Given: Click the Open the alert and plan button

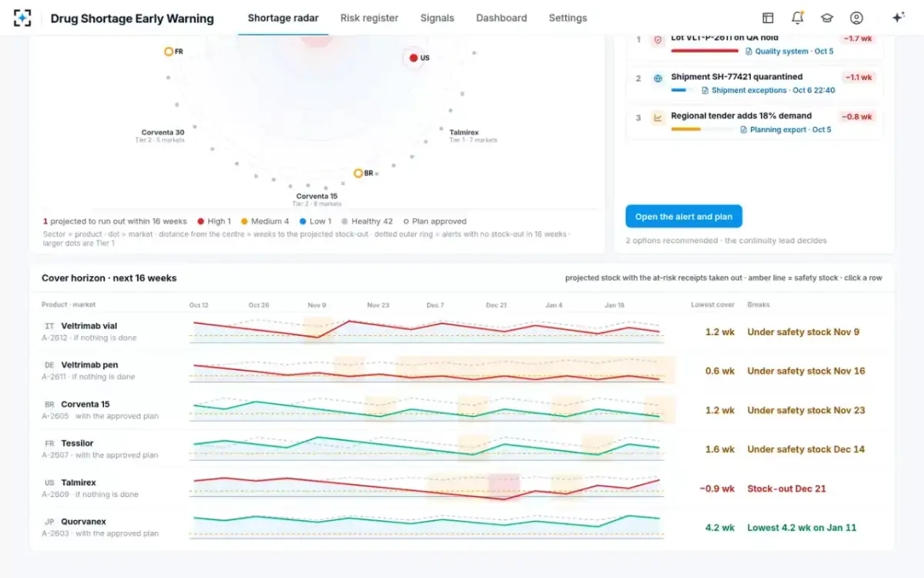Looking at the screenshot, I should [684, 217].
